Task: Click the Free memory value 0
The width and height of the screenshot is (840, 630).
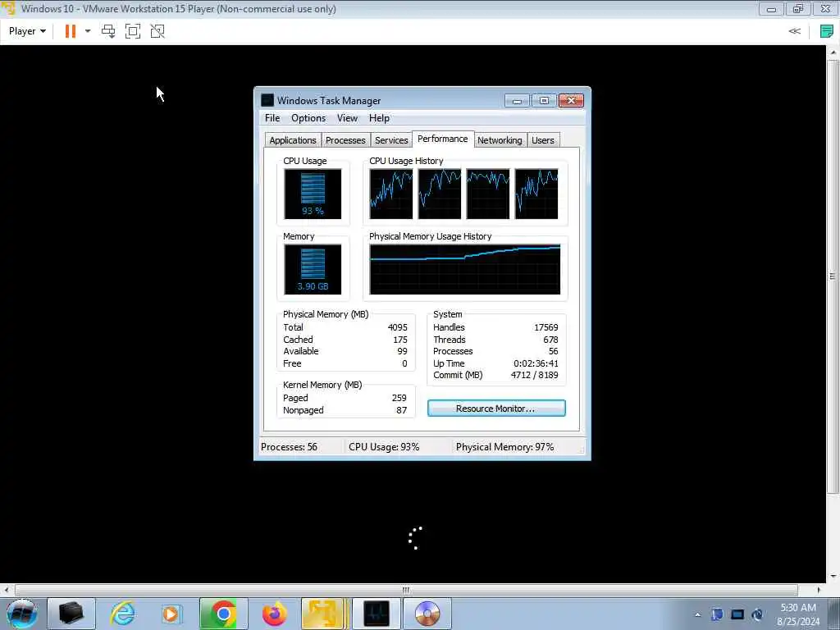Action: coord(404,363)
